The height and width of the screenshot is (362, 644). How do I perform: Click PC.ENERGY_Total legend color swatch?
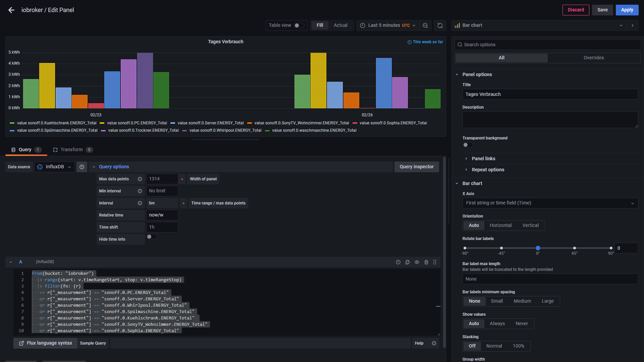[102, 123]
